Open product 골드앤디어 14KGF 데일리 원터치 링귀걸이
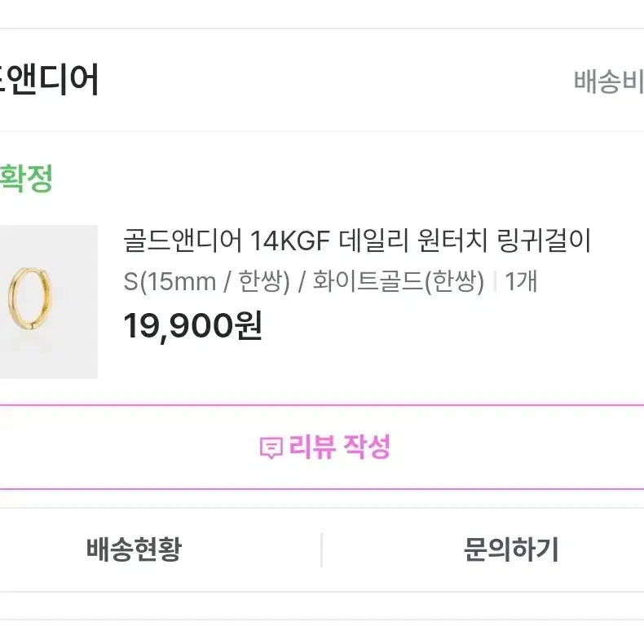The width and height of the screenshot is (644, 644). coord(357,240)
